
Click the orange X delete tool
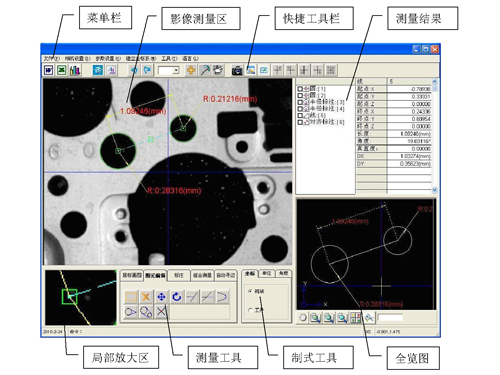[146, 296]
